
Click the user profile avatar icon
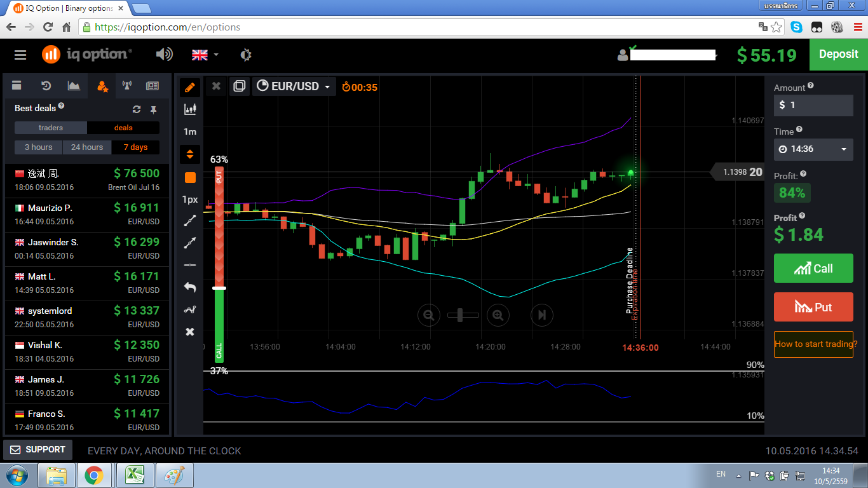[623, 55]
